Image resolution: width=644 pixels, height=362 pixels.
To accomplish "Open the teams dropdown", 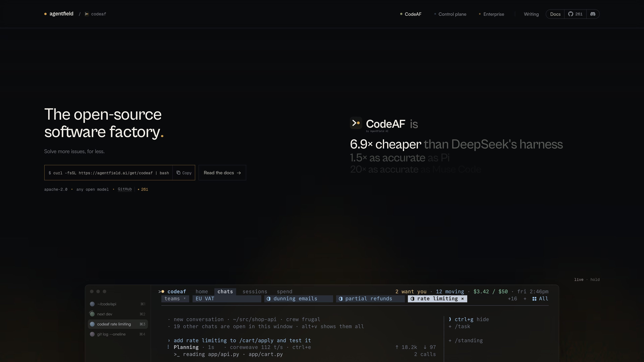I will pos(175,299).
